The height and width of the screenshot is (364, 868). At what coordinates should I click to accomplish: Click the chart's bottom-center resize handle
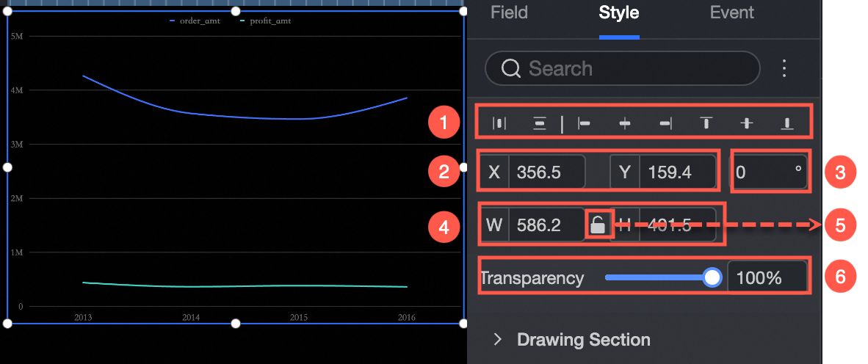coord(235,323)
